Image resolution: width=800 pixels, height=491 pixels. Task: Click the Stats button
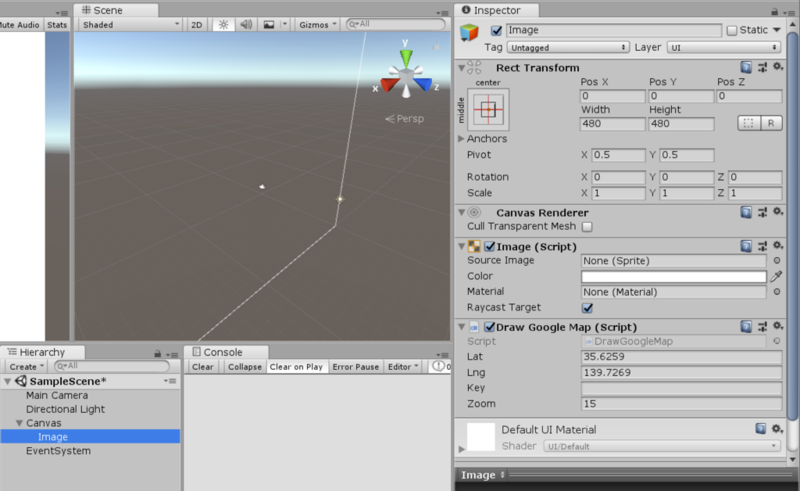click(x=57, y=24)
